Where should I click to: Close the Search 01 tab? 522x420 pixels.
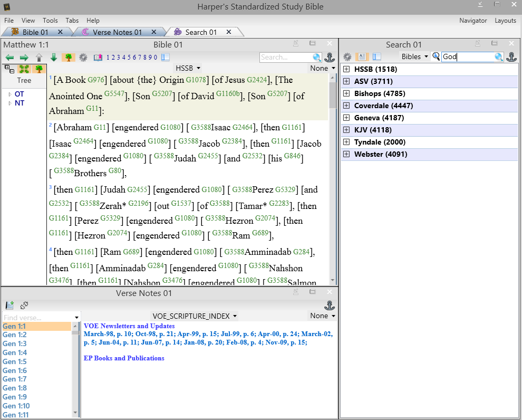[229, 32]
